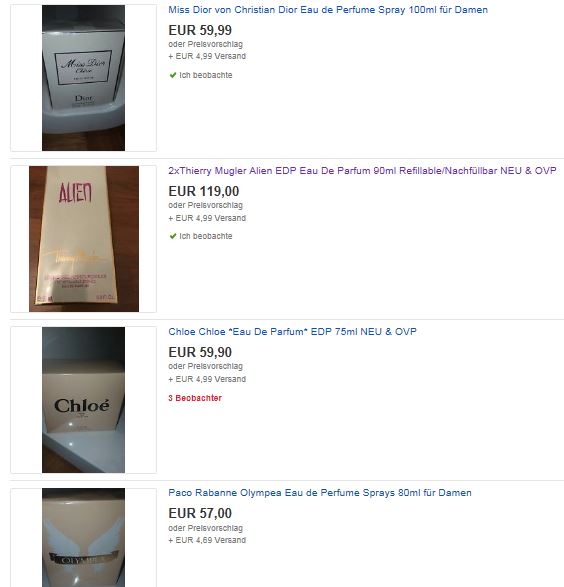564x587 pixels.
Task: Click 'oder Preisvorschlag' under Alien listing
Action: [205, 205]
